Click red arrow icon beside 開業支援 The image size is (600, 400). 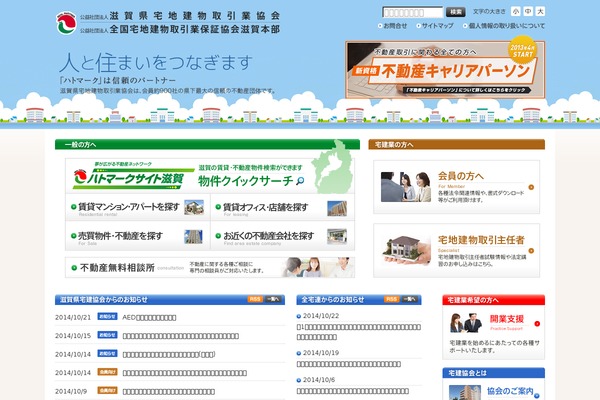click(x=537, y=323)
